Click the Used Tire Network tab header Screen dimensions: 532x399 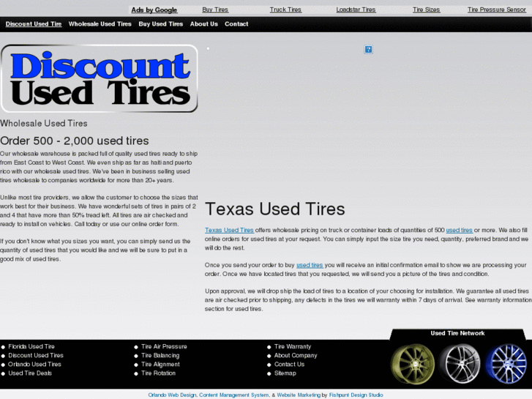[x=457, y=333]
